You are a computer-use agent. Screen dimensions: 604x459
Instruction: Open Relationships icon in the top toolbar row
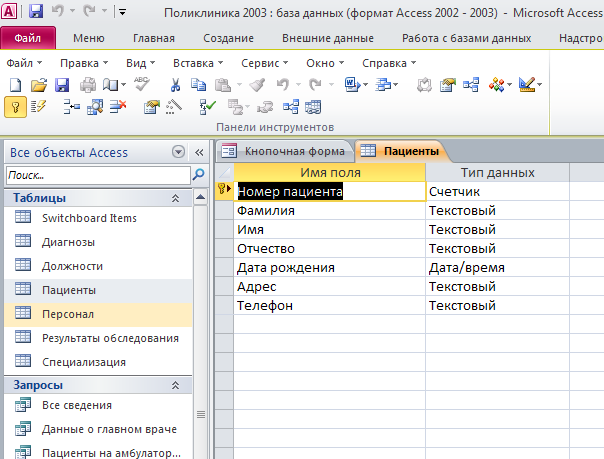471,85
